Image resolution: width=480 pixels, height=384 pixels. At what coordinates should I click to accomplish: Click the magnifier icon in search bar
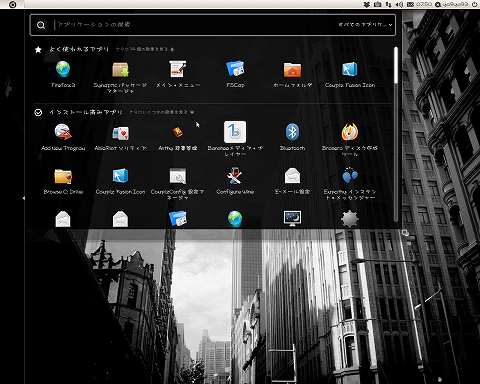(41, 25)
